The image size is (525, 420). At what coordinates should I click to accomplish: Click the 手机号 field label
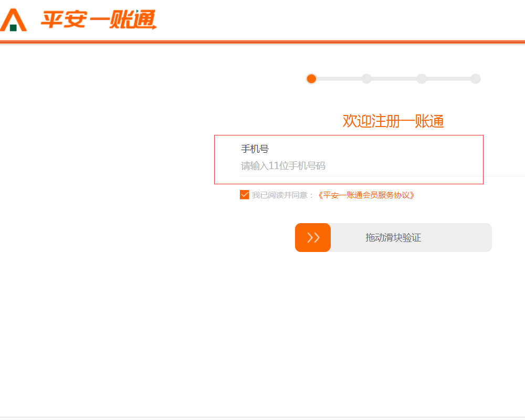coord(255,149)
